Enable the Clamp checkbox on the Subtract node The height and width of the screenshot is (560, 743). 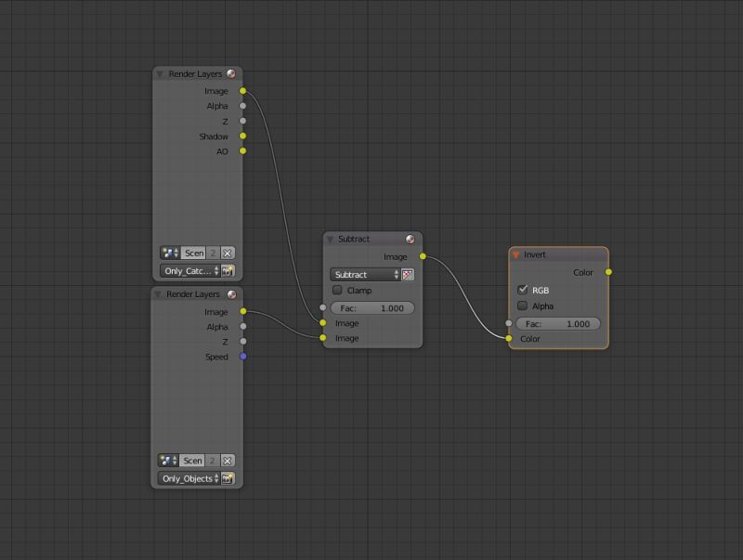click(x=337, y=290)
